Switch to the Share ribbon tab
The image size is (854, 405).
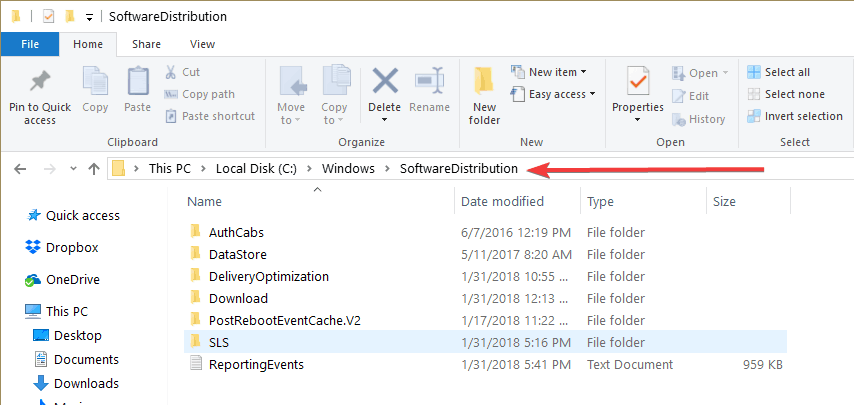pyautogui.click(x=146, y=44)
